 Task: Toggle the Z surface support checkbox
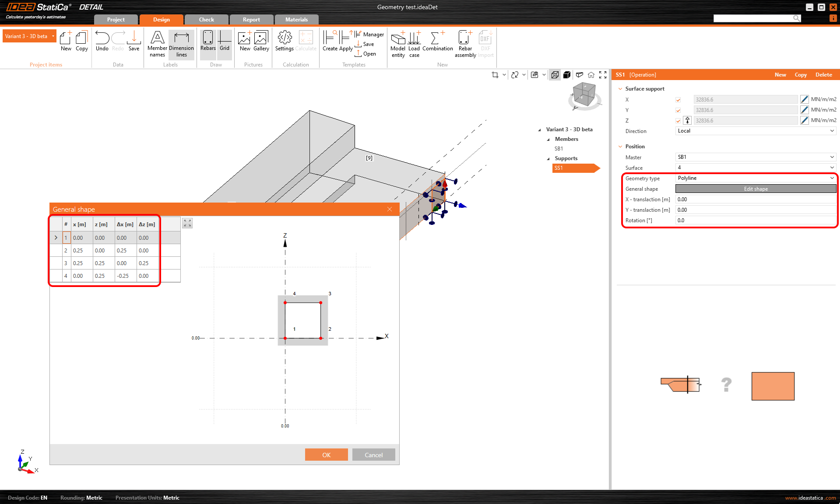(x=678, y=121)
